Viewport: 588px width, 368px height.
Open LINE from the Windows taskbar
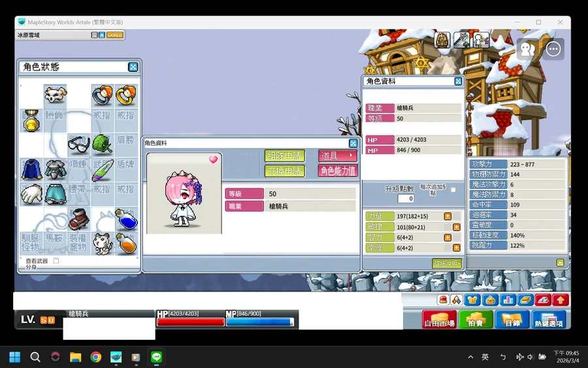156,357
